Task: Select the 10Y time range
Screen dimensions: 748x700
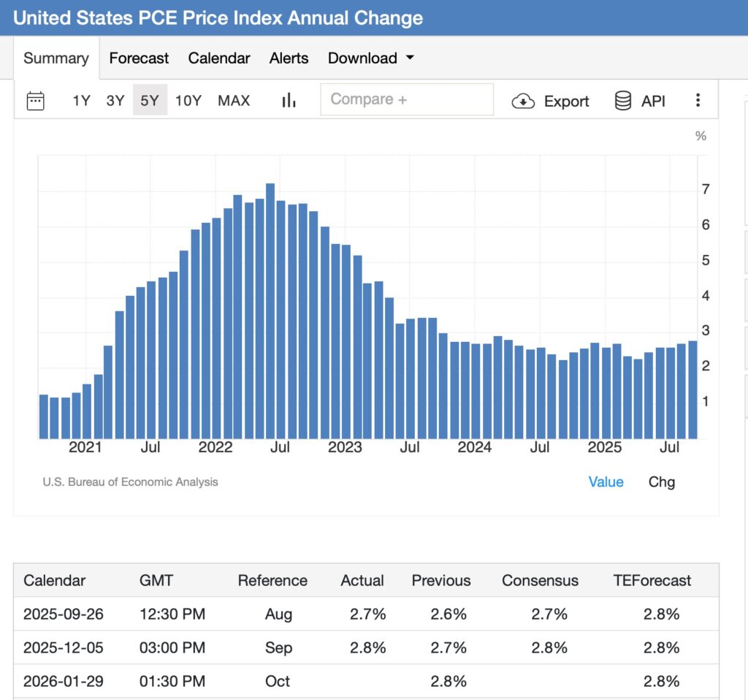Action: click(188, 101)
